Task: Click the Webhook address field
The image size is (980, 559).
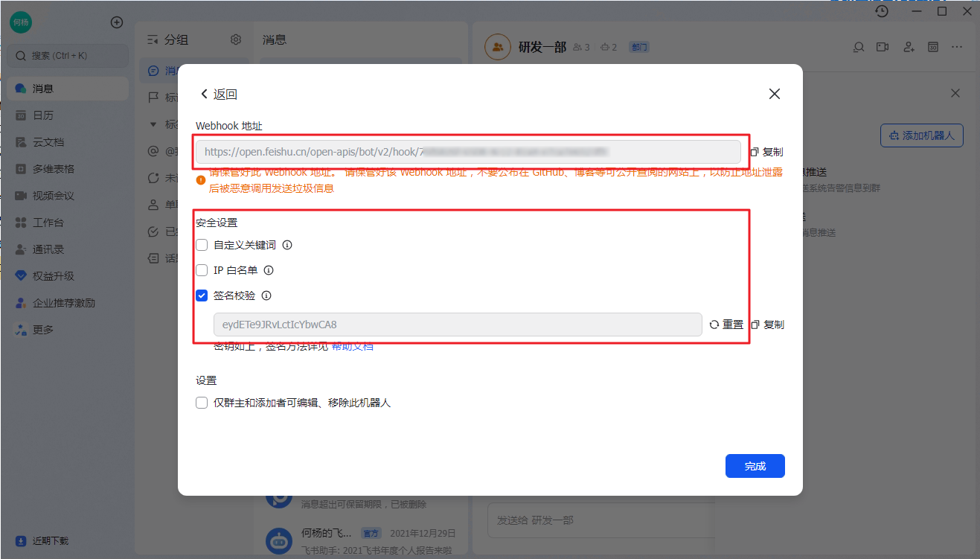Action: point(469,152)
